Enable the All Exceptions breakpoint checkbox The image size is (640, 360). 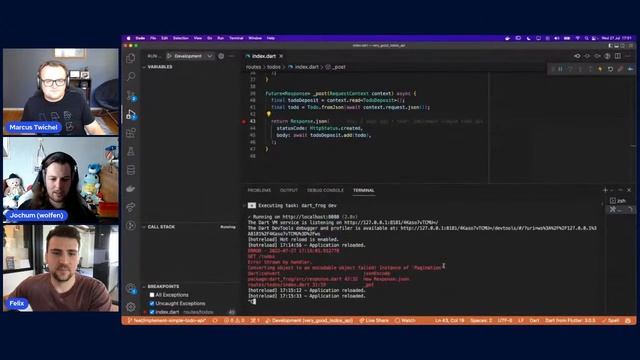[152, 295]
